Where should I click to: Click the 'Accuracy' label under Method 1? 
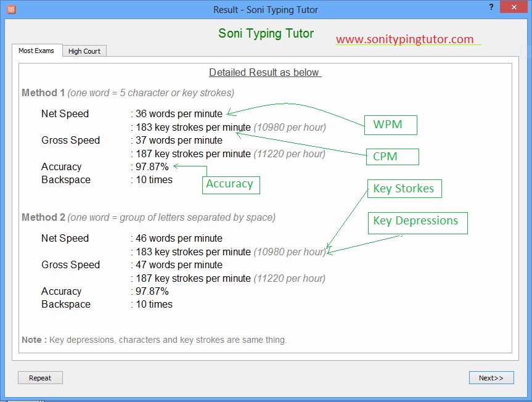pyautogui.click(x=62, y=166)
